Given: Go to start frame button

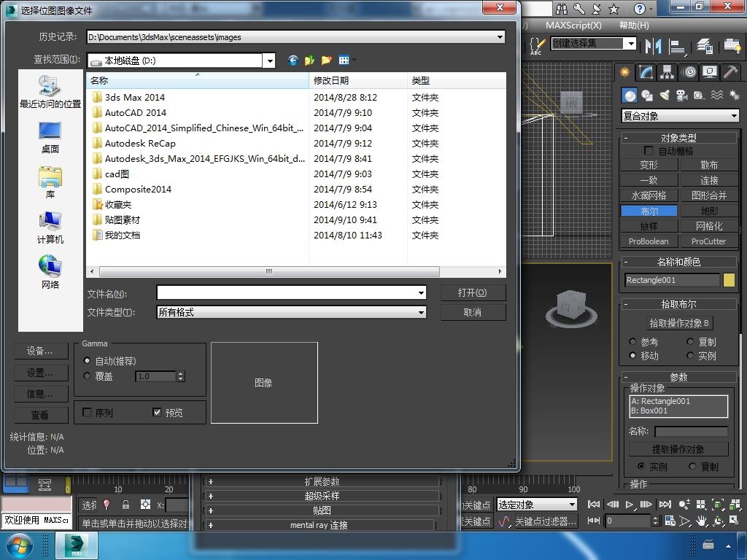Looking at the screenshot, I should (x=594, y=505).
